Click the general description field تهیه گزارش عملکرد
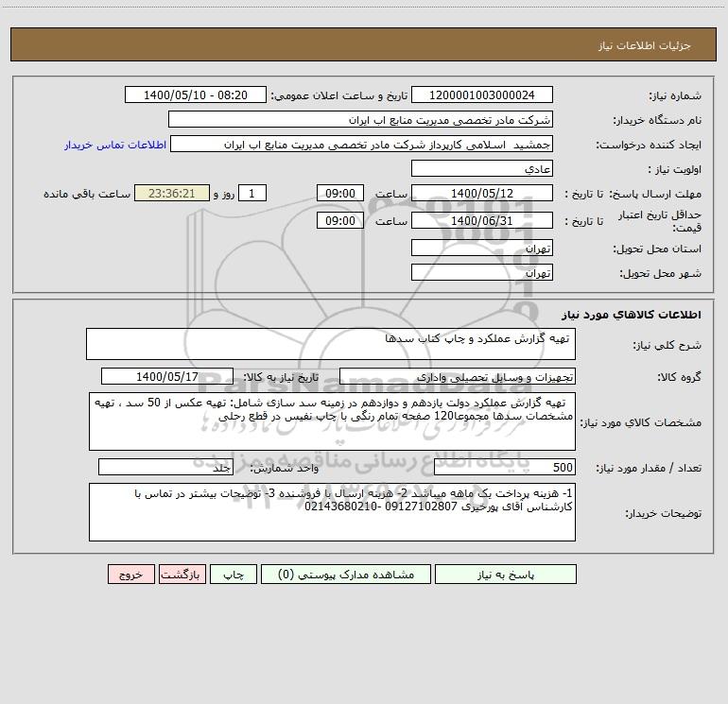728x704 pixels. (331, 344)
